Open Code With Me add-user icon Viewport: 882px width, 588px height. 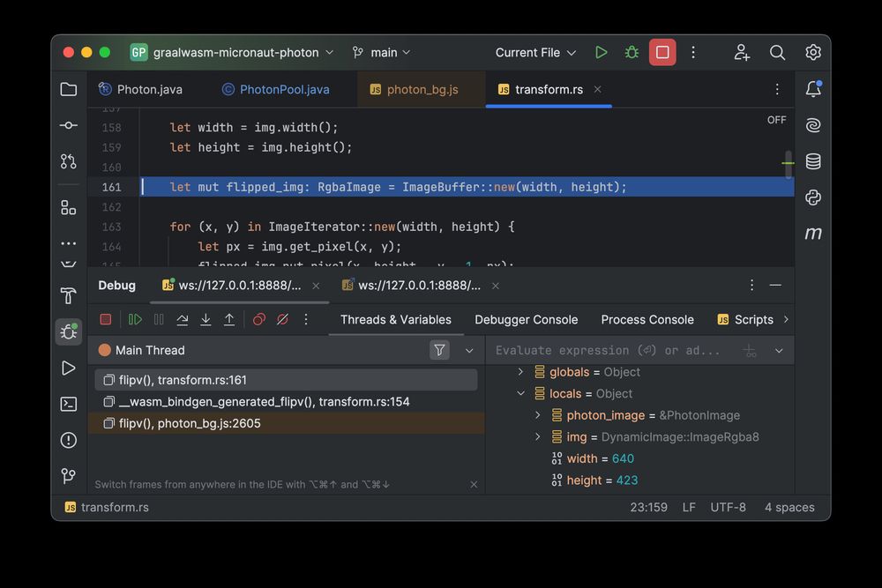tap(742, 52)
